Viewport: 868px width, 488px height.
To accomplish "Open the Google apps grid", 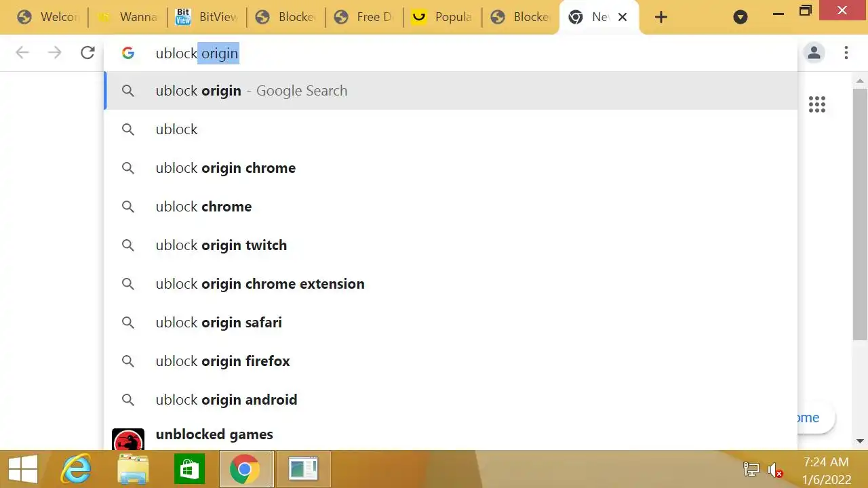I will [x=817, y=104].
